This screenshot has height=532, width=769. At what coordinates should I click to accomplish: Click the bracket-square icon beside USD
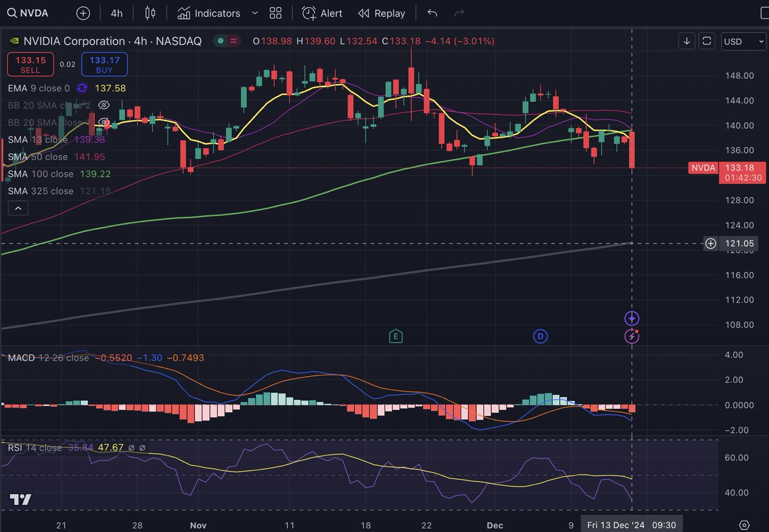coord(707,41)
